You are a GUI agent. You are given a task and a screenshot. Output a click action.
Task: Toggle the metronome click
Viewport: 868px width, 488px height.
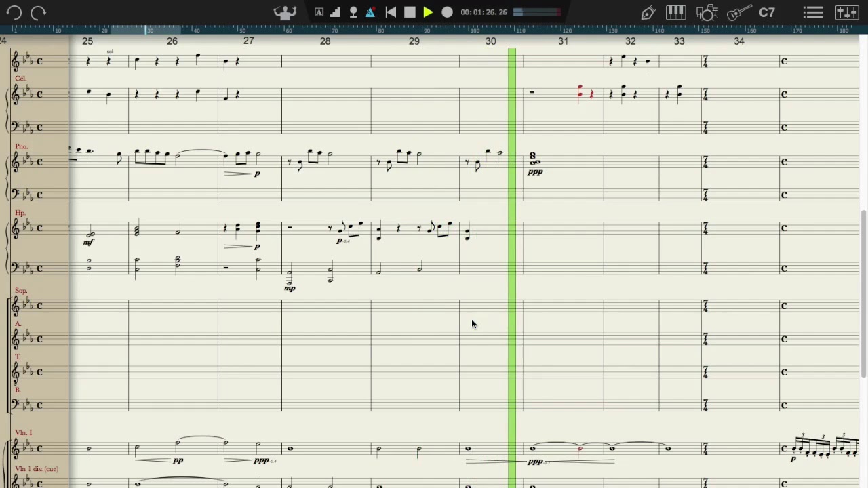click(x=370, y=12)
